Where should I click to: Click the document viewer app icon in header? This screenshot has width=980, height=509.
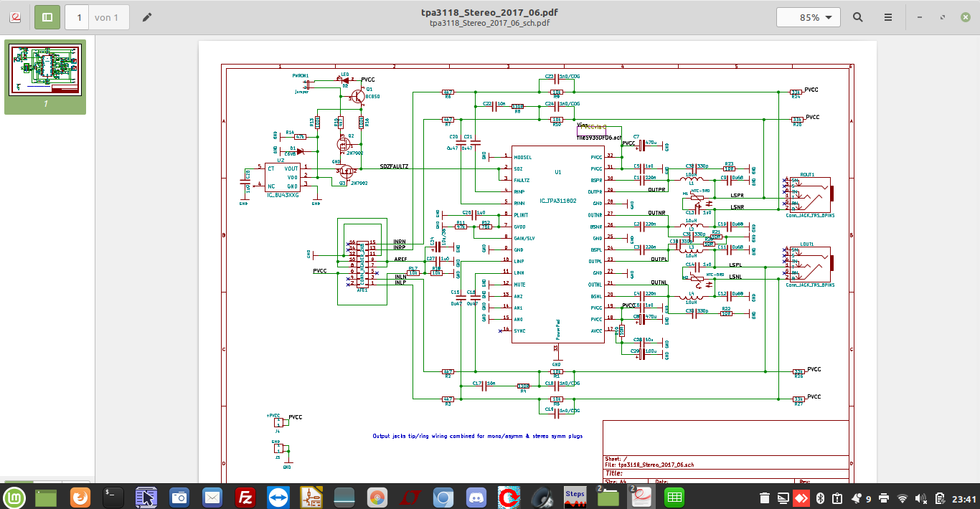[16, 17]
